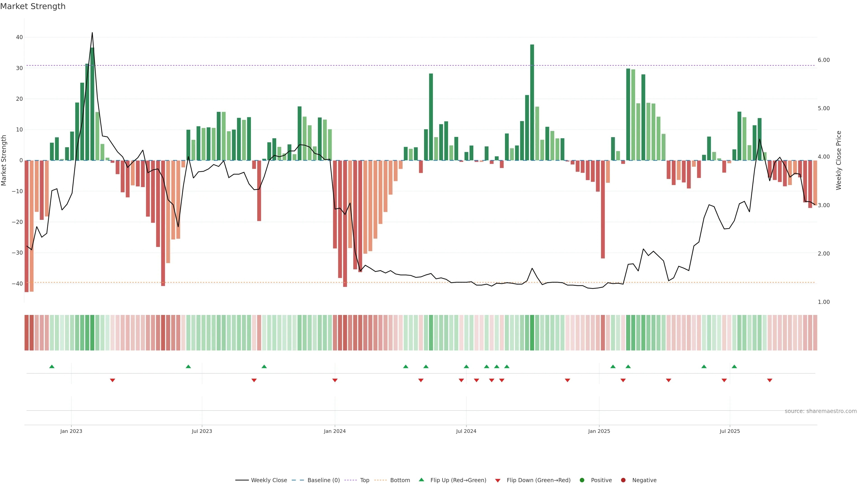
Task: Click the source: sharemaestro.com text
Action: (821, 411)
